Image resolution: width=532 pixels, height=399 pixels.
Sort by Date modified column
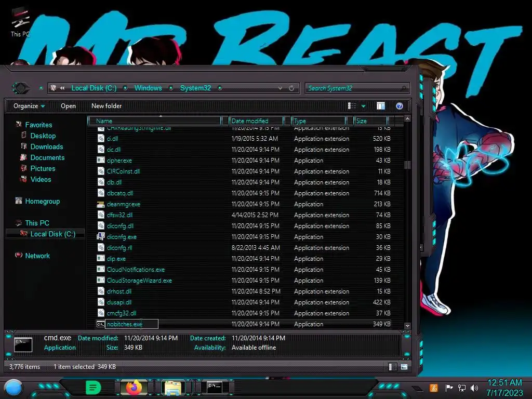[257, 121]
